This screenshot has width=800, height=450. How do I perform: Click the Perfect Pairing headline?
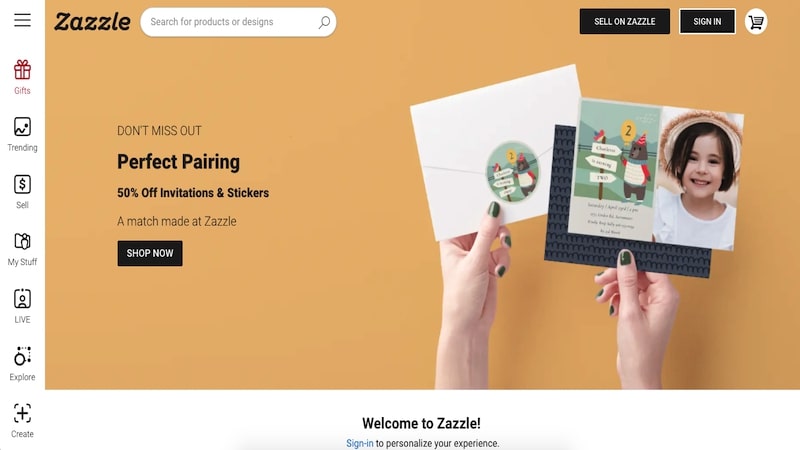[179, 162]
